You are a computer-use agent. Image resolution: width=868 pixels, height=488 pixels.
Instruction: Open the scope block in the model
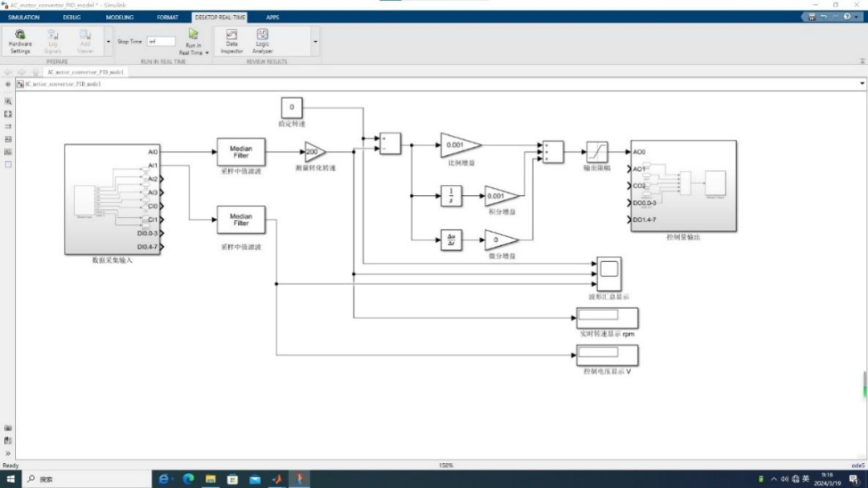[x=609, y=273]
